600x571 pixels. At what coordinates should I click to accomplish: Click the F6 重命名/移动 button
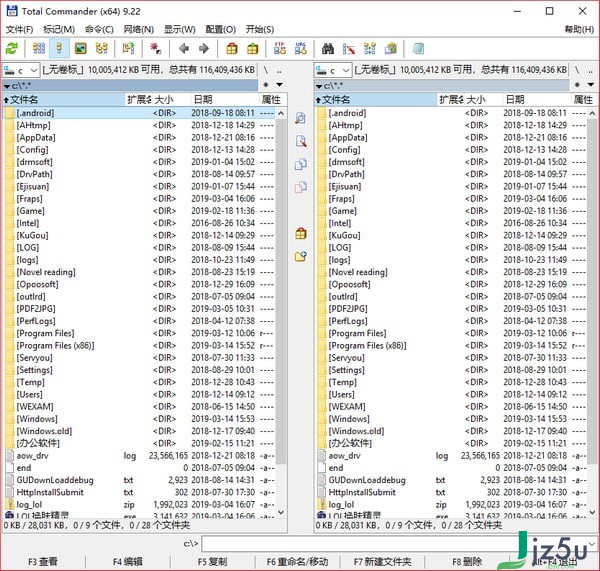(297, 562)
